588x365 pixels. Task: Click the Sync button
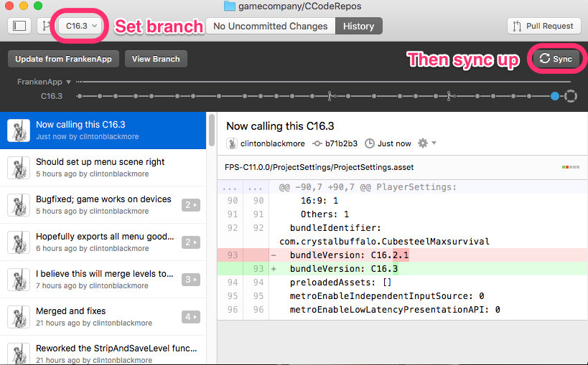click(x=556, y=59)
